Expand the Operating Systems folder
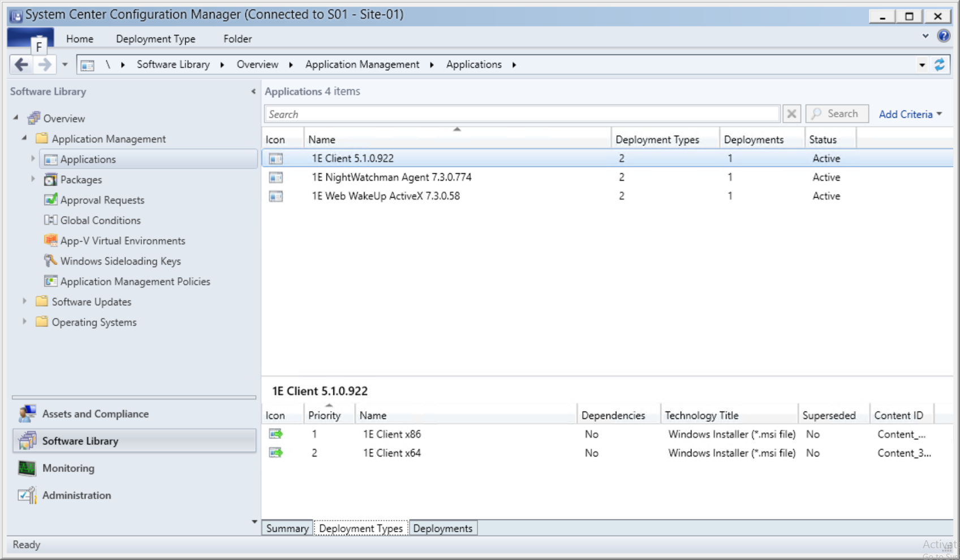The image size is (960, 560). pos(24,322)
